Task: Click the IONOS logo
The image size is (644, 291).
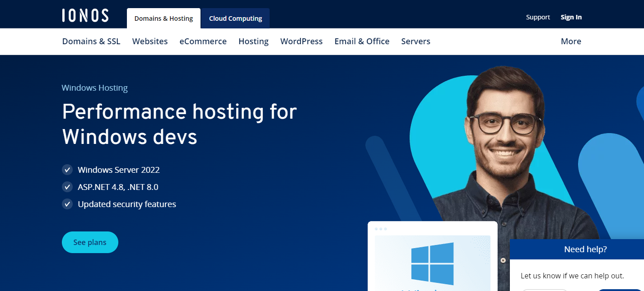Action: pos(85,15)
